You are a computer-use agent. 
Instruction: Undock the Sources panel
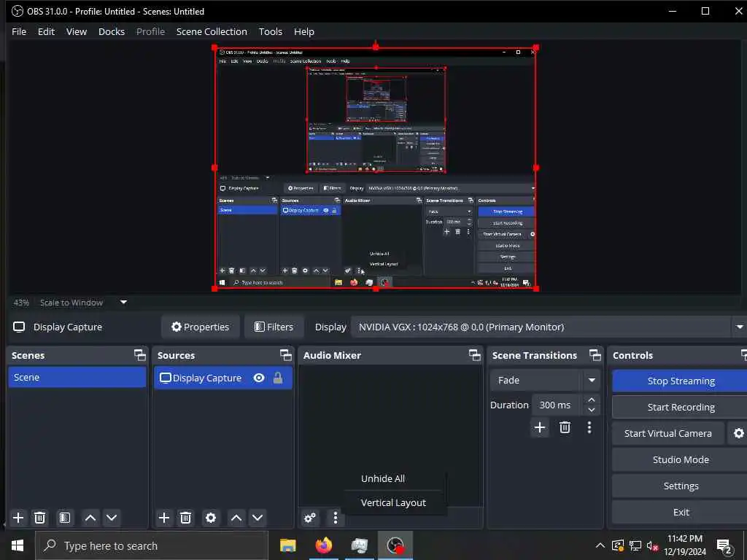pyautogui.click(x=285, y=355)
